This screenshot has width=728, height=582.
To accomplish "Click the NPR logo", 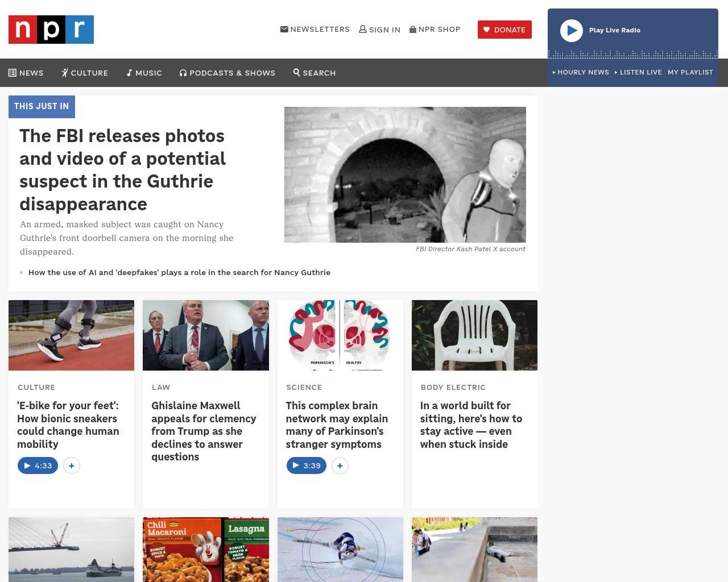I will [51, 30].
